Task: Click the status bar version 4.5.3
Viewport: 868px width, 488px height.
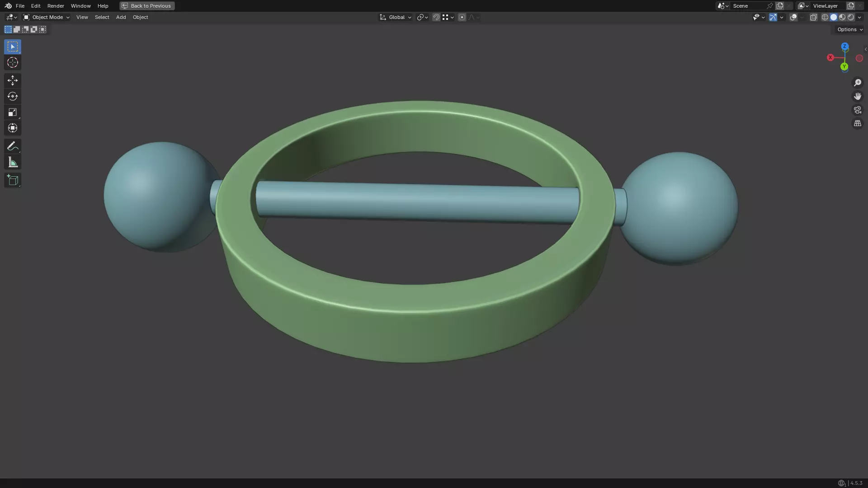Action: click(x=856, y=483)
